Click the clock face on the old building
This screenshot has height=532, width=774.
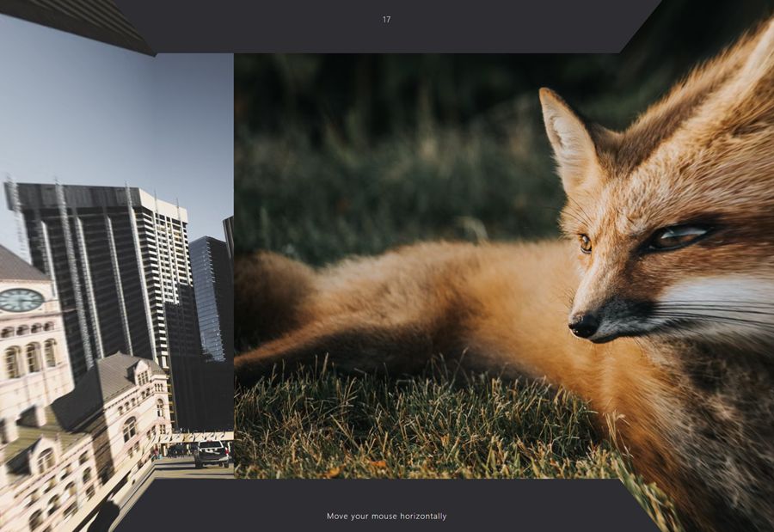21,300
